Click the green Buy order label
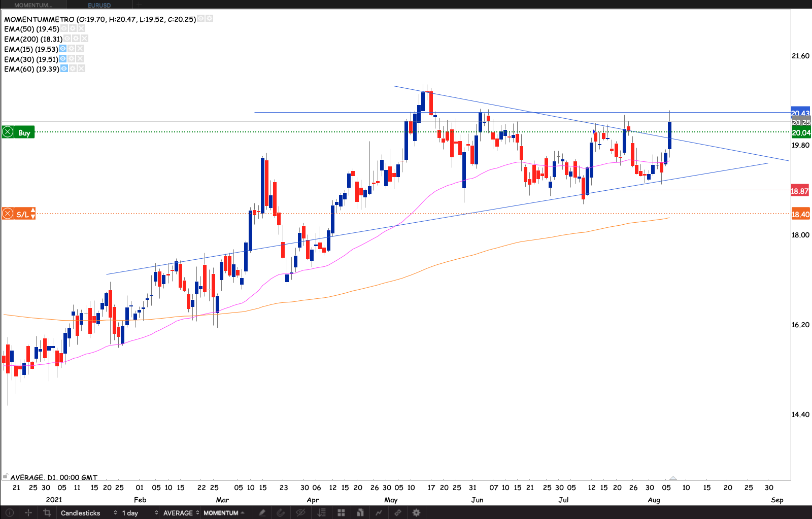The height and width of the screenshot is (519, 812). 24,132
